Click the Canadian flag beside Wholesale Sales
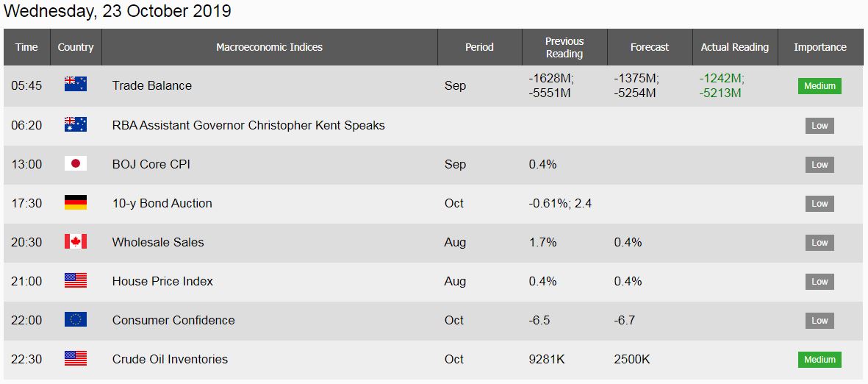Image resolution: width=868 pixels, height=384 pixels. [75, 241]
